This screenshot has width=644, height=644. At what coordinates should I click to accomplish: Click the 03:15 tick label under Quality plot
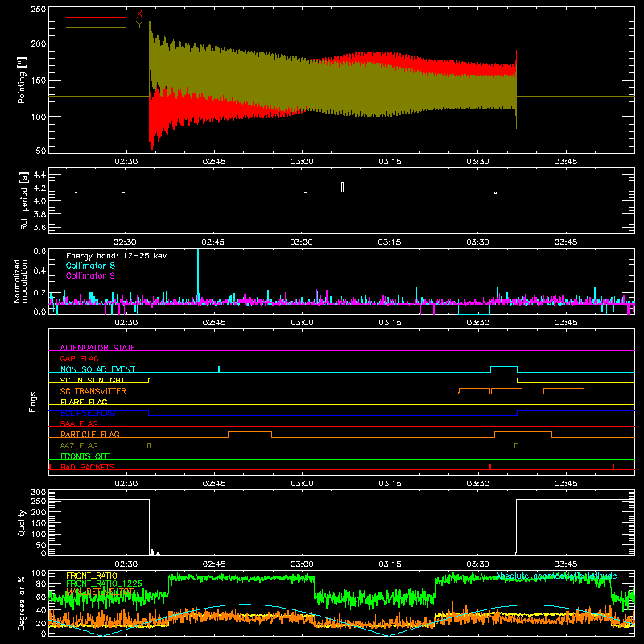tap(390, 564)
